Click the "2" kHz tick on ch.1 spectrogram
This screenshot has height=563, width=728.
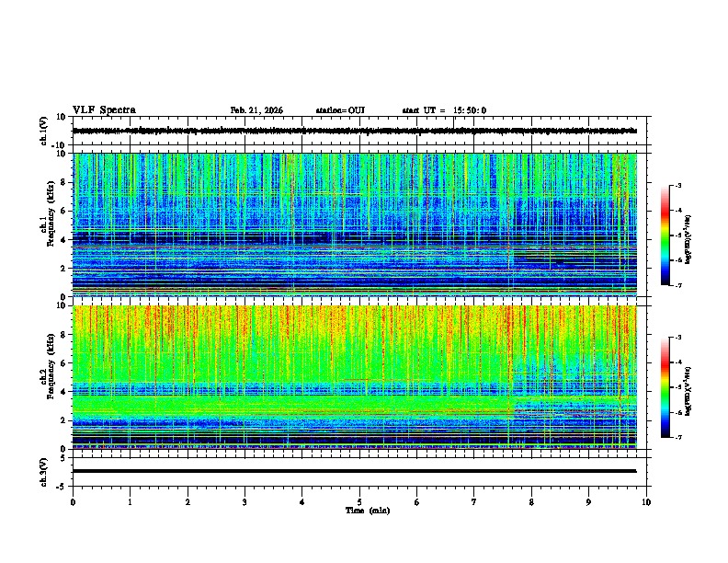[x=63, y=268]
